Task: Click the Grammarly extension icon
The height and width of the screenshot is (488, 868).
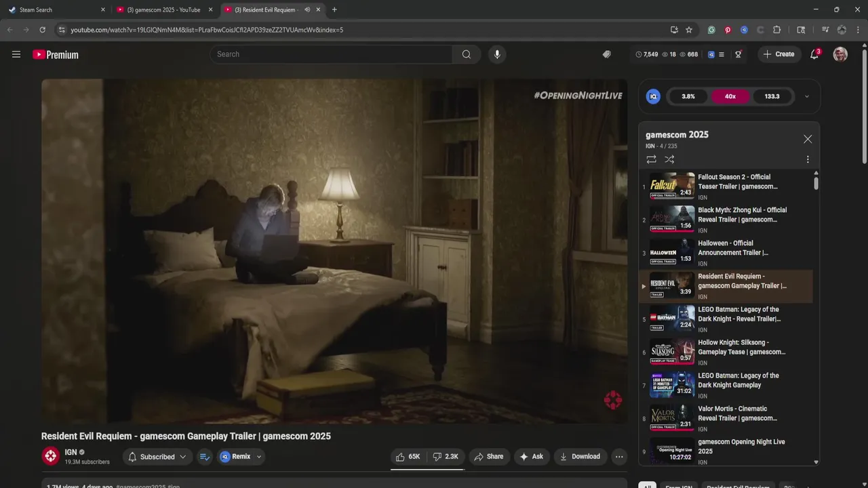Action: 711,30
